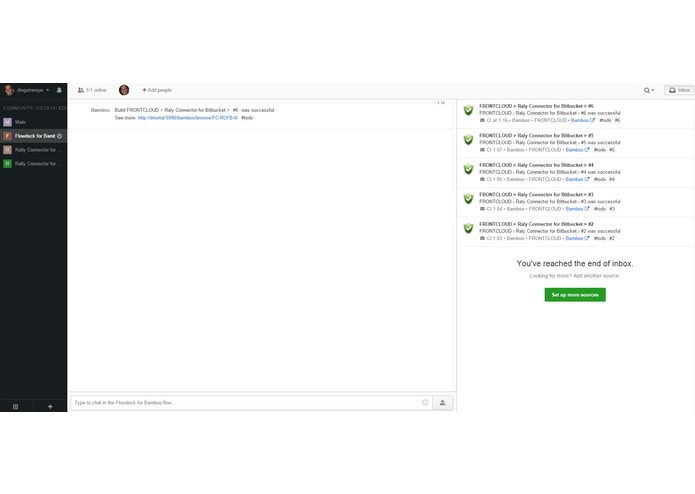
Task: Open the search dropdown magnifier
Action: [x=649, y=90]
